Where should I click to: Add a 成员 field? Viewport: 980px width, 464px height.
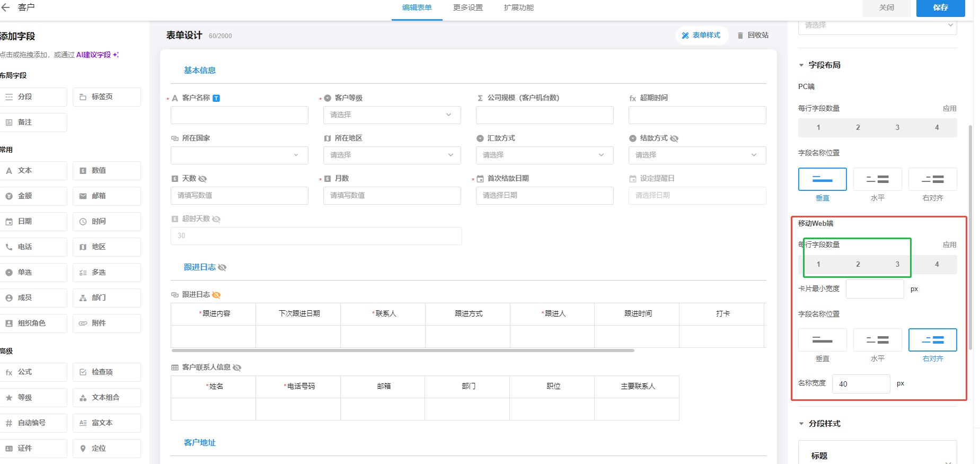(x=33, y=298)
